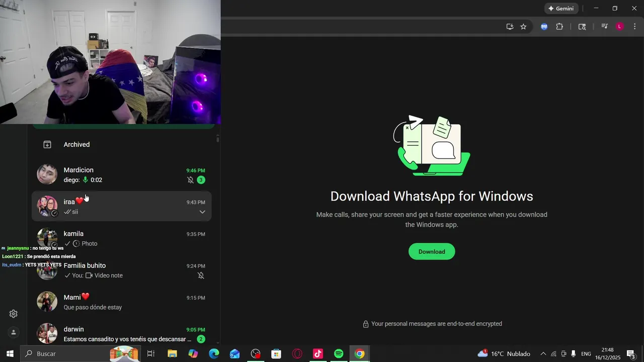
Task: Open the Familia buhito group chat
Action: click(121, 270)
